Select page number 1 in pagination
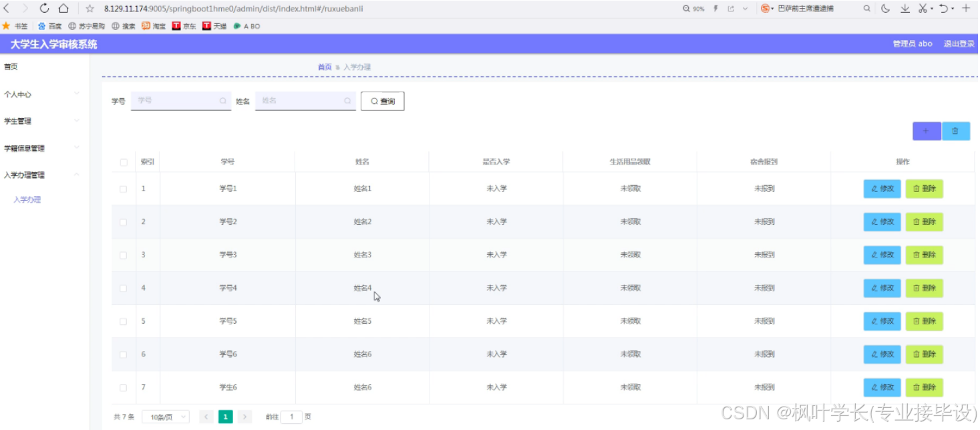 tap(226, 417)
